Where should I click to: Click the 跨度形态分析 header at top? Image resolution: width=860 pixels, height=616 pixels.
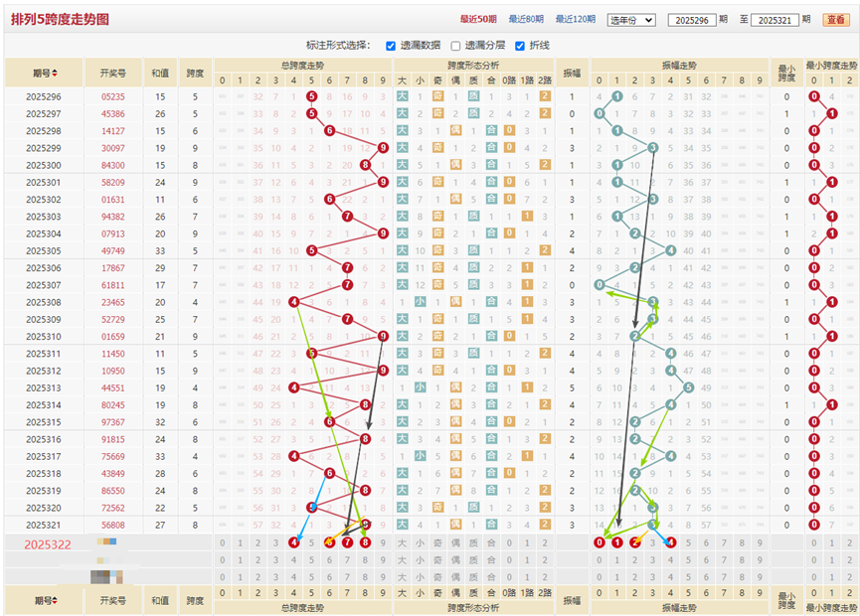tap(473, 66)
